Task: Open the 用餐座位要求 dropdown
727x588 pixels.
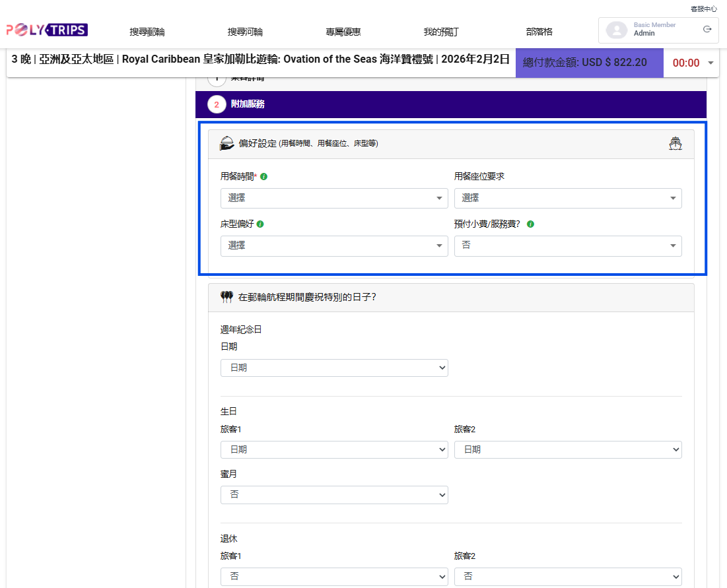Action: [568, 198]
